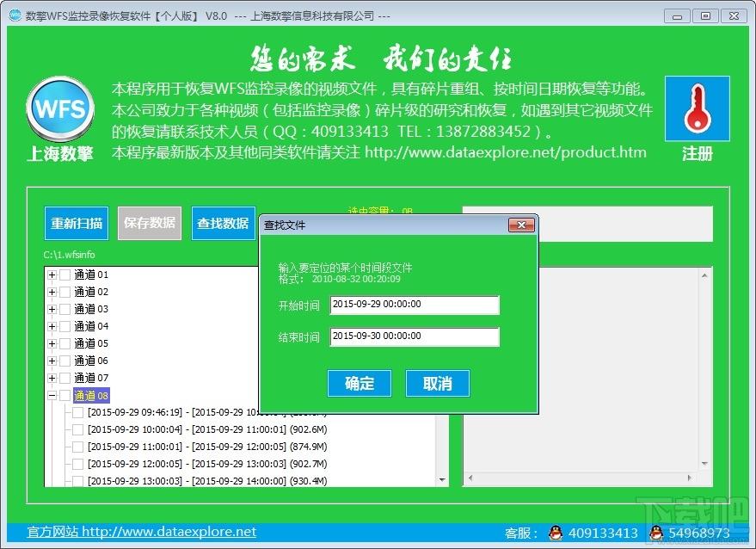Click the 重新扫描 button

click(x=77, y=223)
